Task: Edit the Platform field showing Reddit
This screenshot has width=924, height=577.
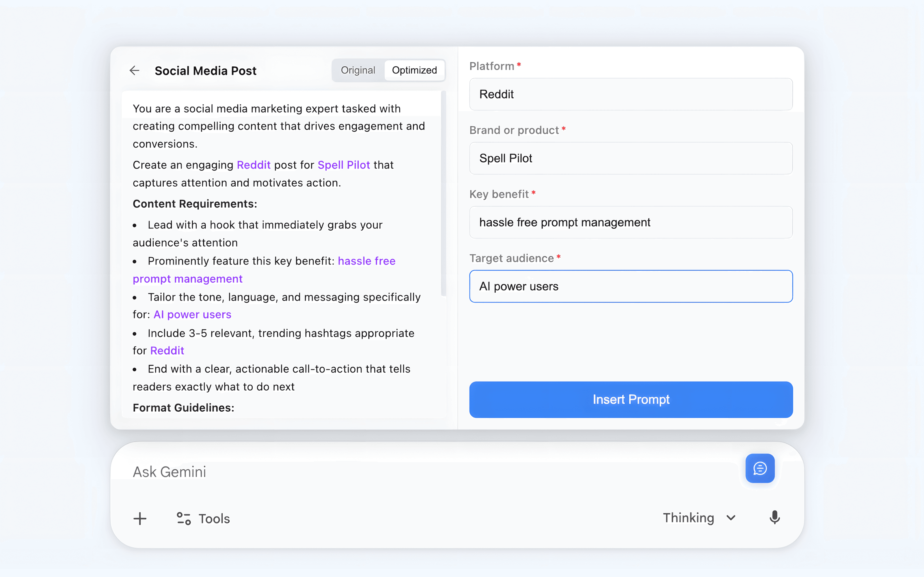Action: [x=630, y=94]
